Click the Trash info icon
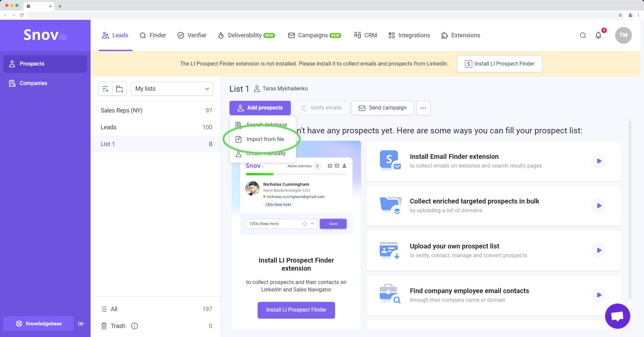This screenshot has height=337, width=644. pos(135,326)
